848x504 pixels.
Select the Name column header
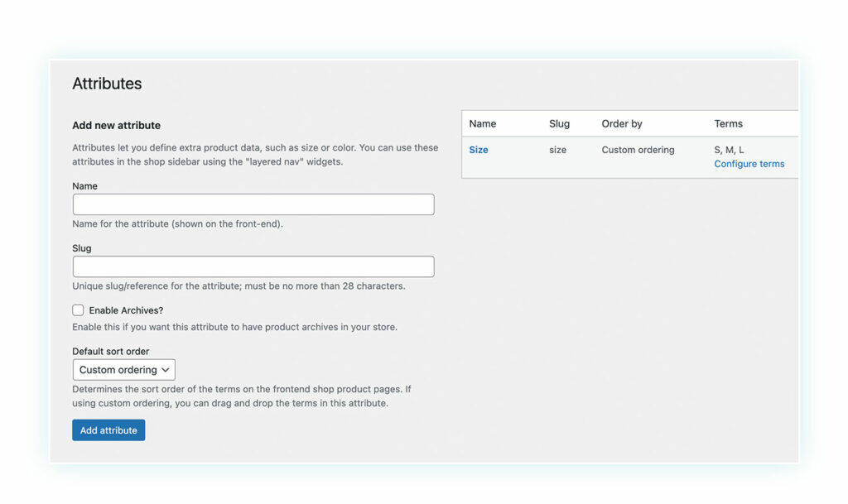pyautogui.click(x=482, y=122)
